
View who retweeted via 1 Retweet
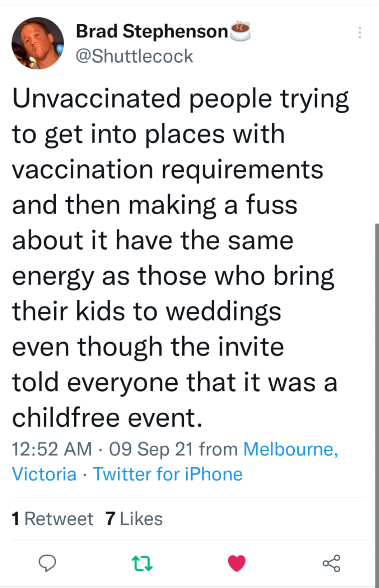(52, 519)
